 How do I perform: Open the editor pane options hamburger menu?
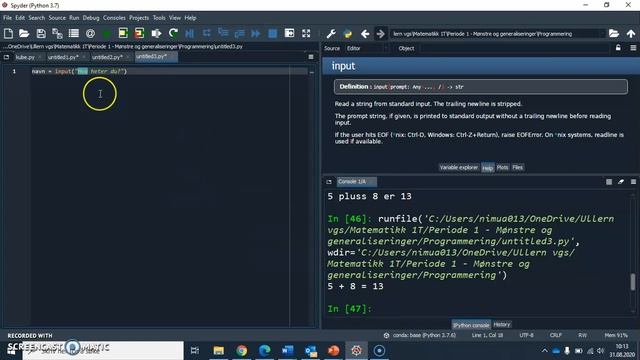[x=311, y=57]
